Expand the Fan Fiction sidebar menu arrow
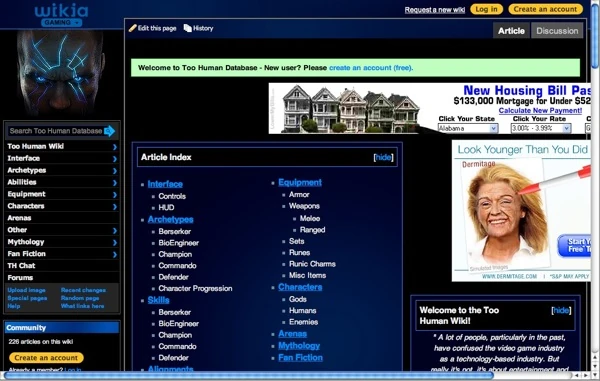 click(115, 254)
